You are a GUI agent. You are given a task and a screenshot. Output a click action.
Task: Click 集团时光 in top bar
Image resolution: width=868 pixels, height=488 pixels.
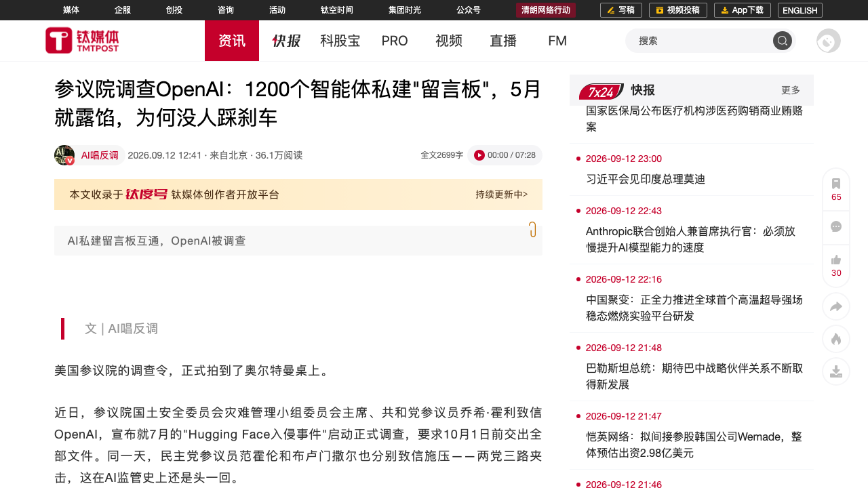[405, 10]
